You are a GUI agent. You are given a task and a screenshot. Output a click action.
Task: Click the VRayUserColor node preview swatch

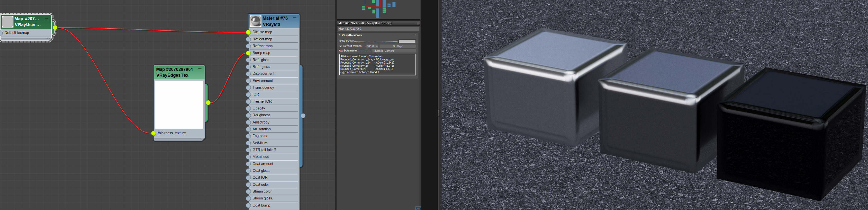click(x=7, y=22)
